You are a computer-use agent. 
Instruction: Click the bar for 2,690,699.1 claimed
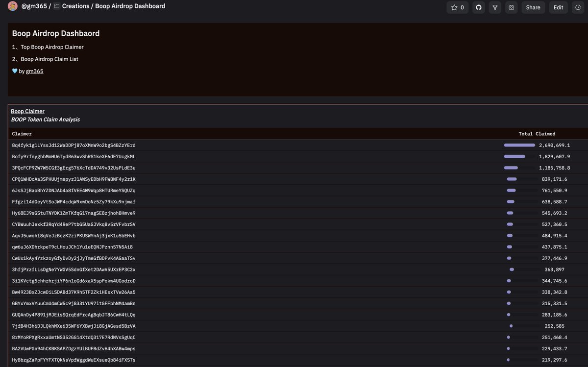pos(519,145)
